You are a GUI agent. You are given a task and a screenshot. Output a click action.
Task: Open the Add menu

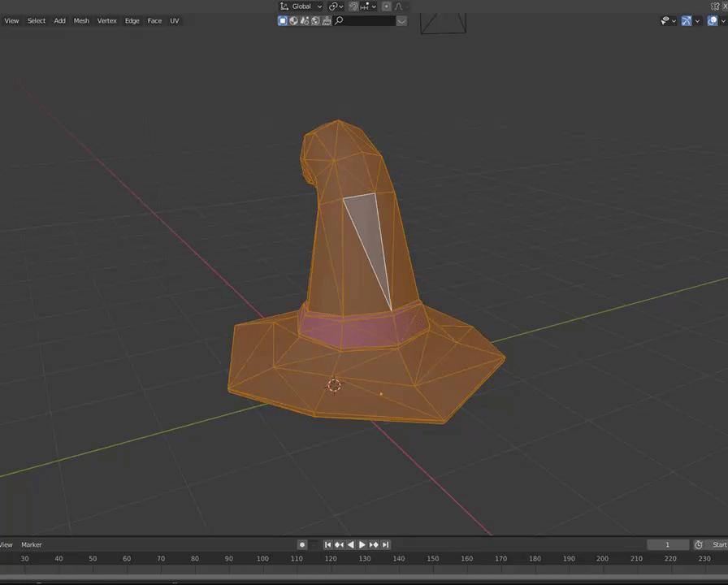59,21
